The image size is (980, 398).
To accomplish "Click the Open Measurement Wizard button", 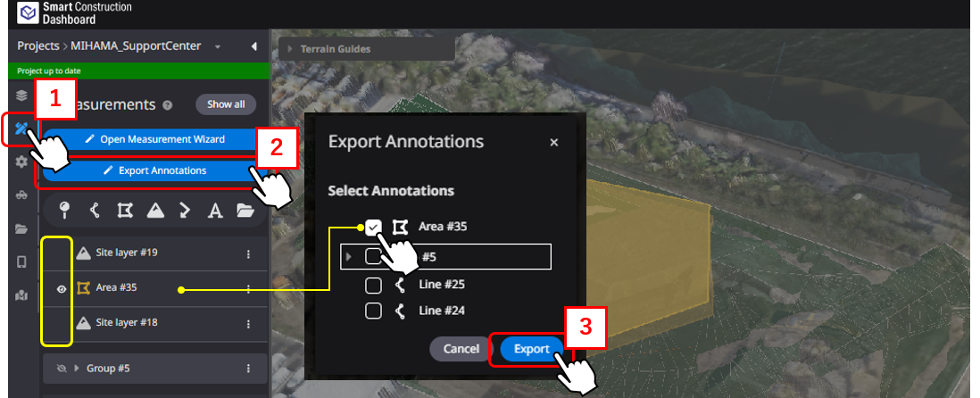I will point(155,138).
